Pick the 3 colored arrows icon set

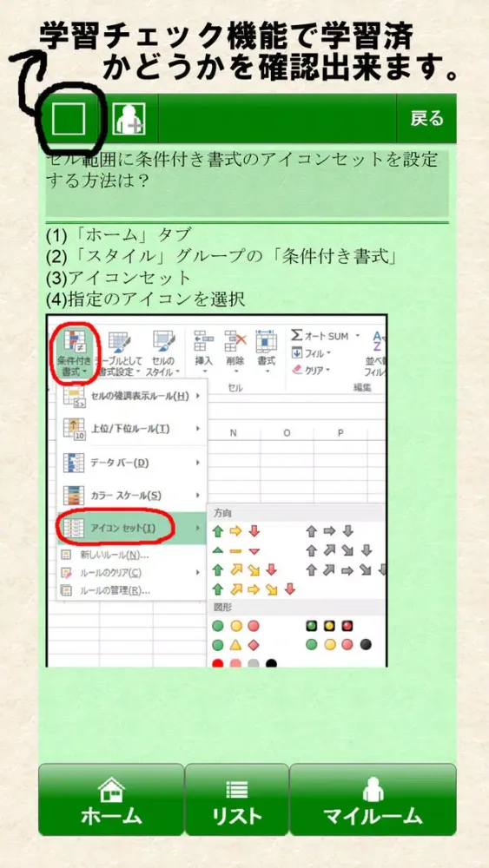(236, 531)
